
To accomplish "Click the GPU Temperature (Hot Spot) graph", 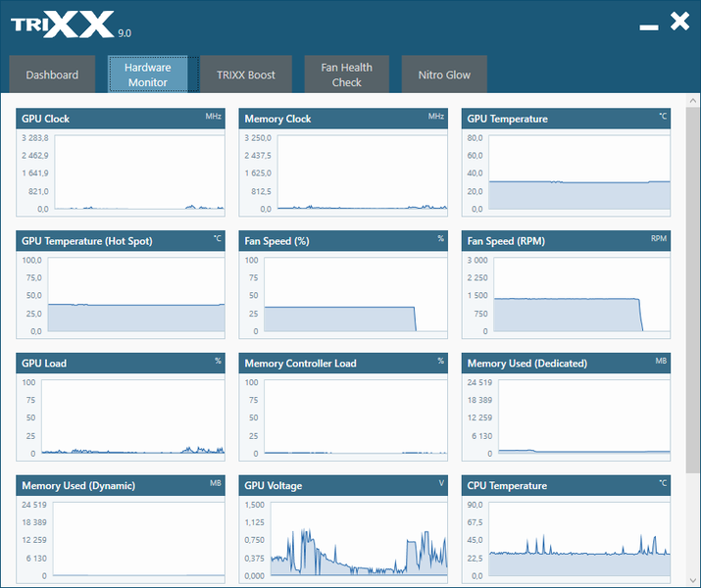I will pos(121,284).
